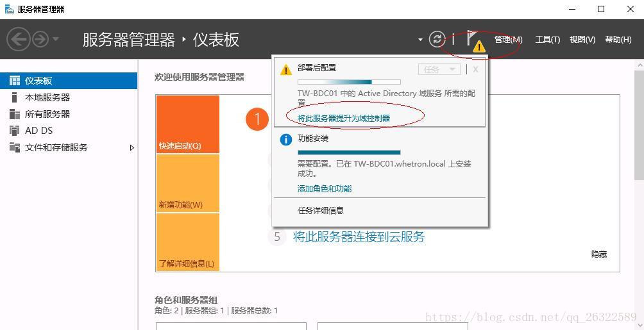Screen dimensions: 644x330
Task: Open the 管理(M) menu
Action: [x=509, y=40]
